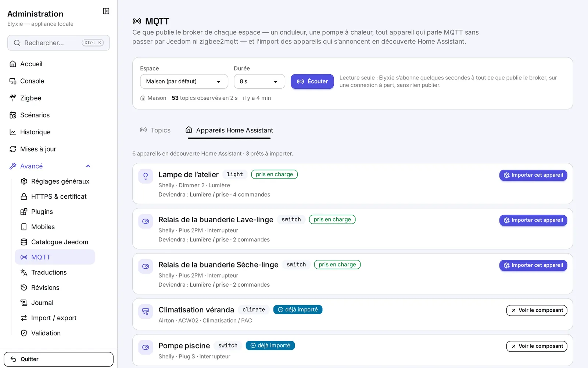
Task: Click the '53 topics observés en 2 s' text
Action: tap(205, 98)
